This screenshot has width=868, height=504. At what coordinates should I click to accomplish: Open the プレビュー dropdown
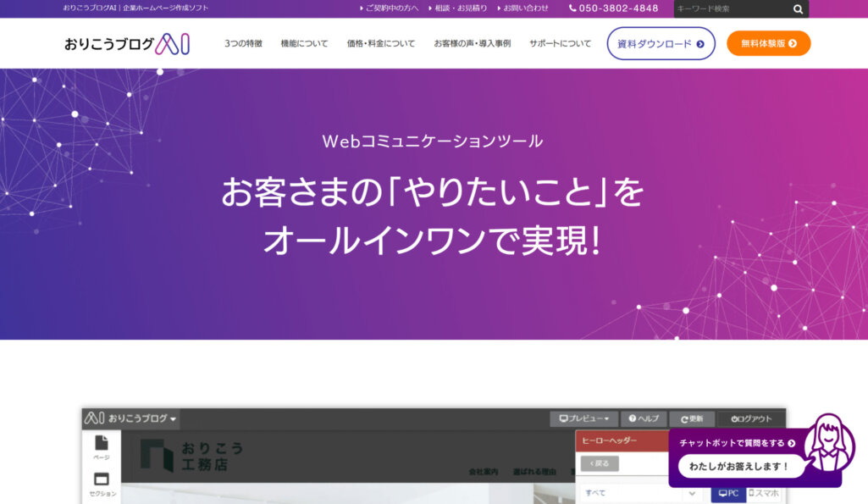coord(583,418)
